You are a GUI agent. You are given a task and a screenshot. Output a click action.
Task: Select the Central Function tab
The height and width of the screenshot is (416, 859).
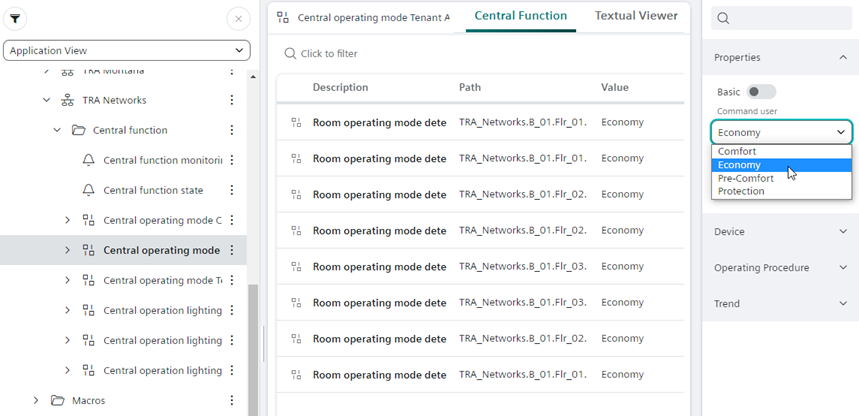(520, 16)
